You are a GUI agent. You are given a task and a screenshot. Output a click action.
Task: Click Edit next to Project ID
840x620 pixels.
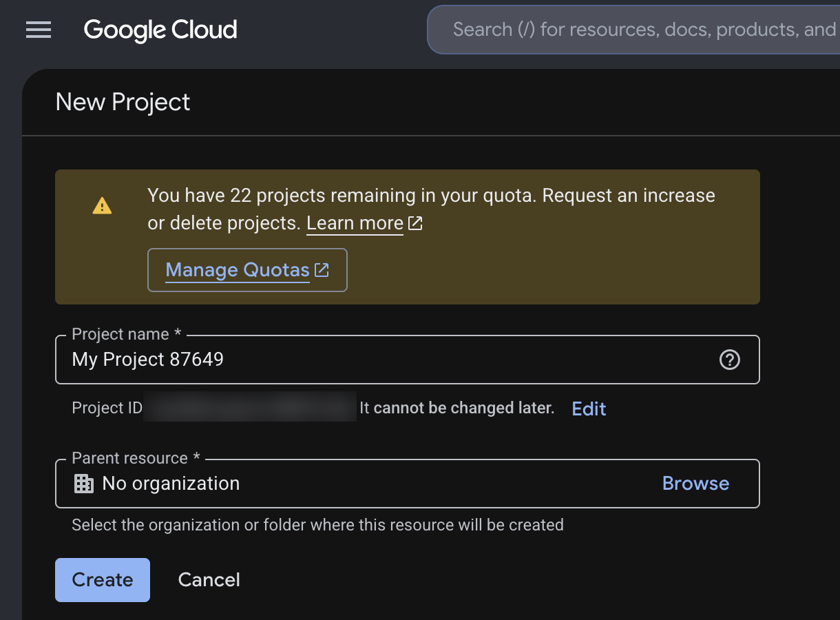point(589,409)
